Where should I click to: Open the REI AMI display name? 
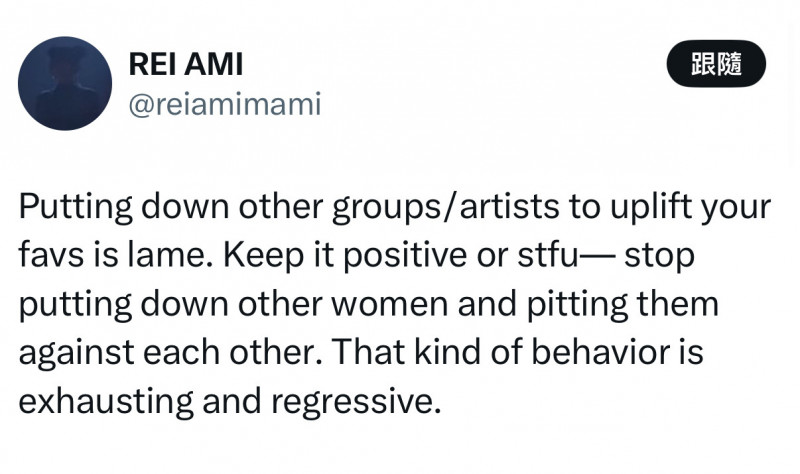pyautogui.click(x=186, y=65)
